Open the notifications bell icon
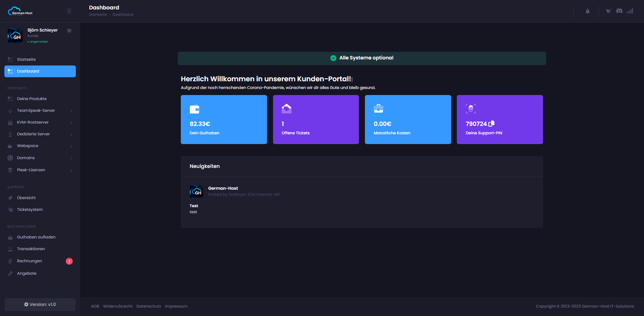Viewport: 644px width, 316px height. click(x=587, y=11)
